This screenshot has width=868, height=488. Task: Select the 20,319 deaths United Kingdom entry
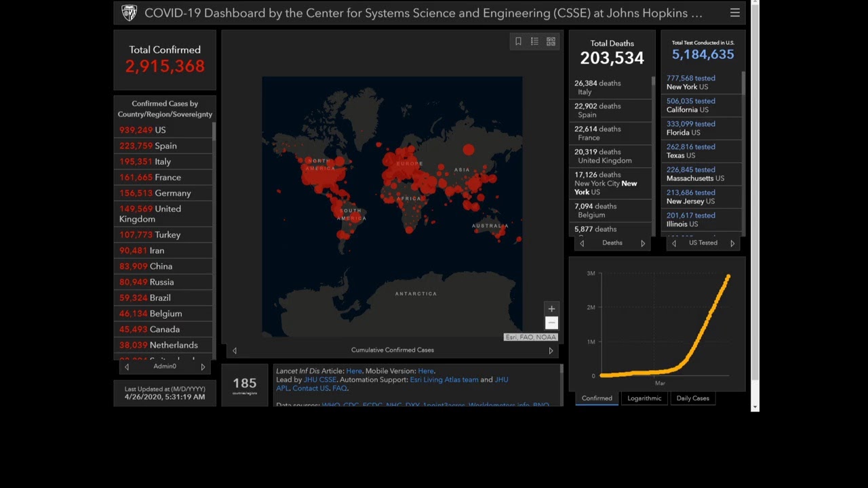(x=610, y=157)
